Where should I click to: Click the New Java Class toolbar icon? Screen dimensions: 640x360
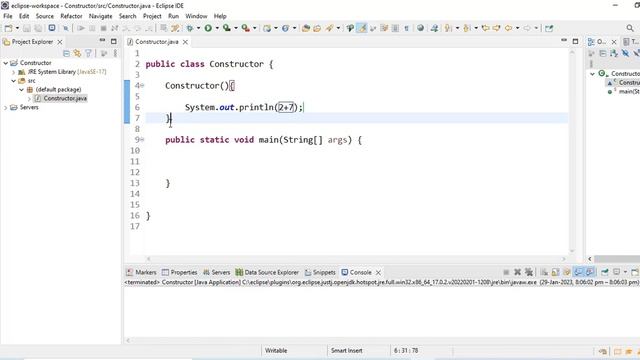[285, 28]
